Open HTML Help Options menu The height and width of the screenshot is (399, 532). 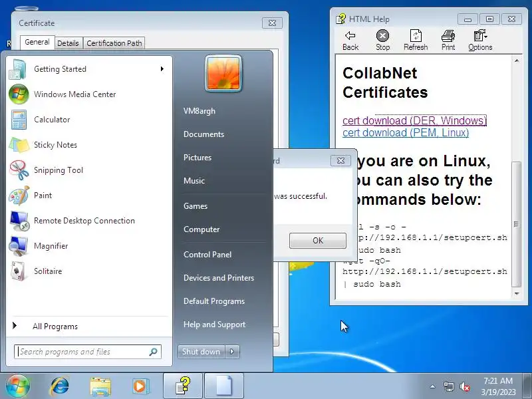coord(480,41)
